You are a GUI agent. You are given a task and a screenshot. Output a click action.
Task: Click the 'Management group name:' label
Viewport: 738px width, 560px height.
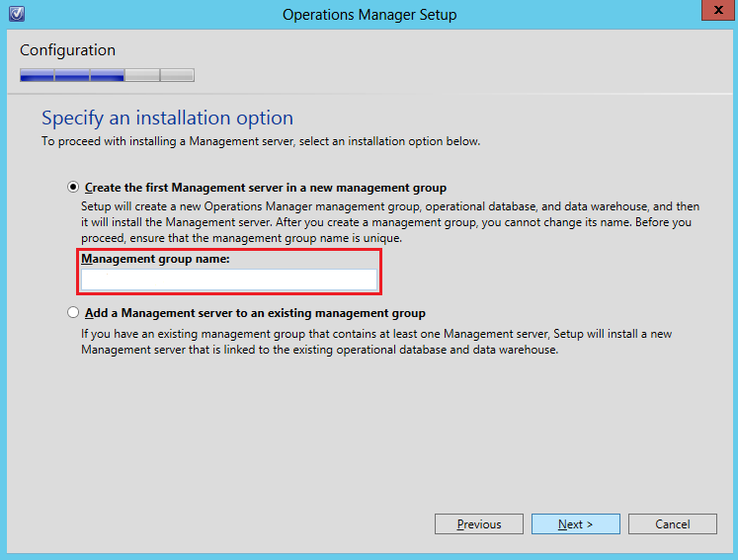pos(155,259)
